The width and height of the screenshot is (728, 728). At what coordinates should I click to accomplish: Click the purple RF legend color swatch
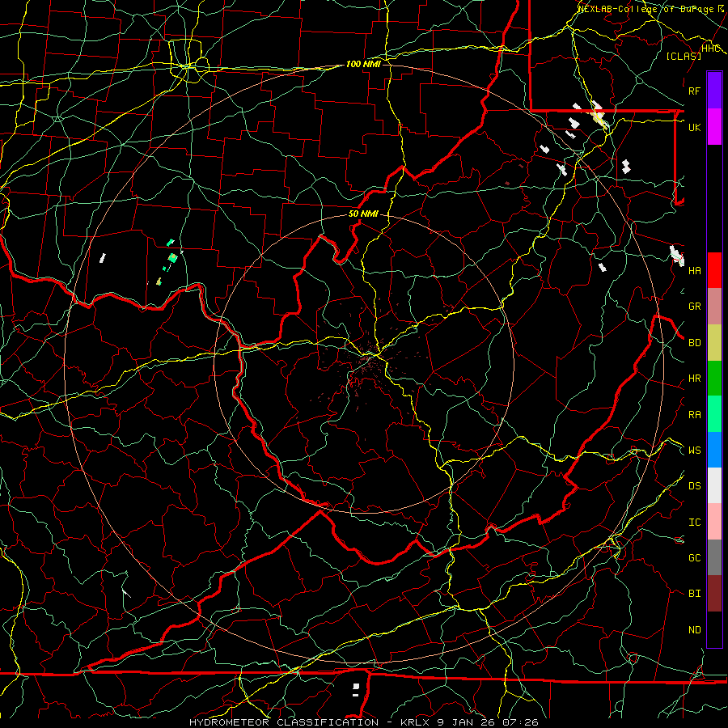(x=714, y=91)
